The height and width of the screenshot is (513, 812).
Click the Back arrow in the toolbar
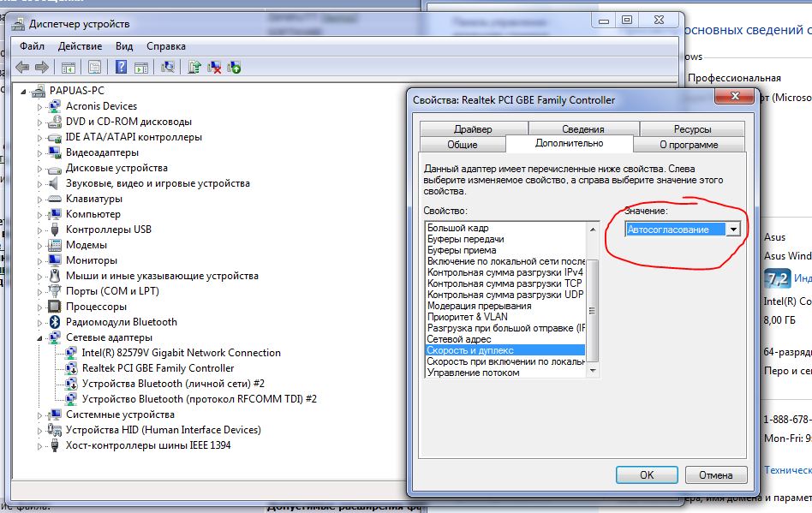pos(22,67)
